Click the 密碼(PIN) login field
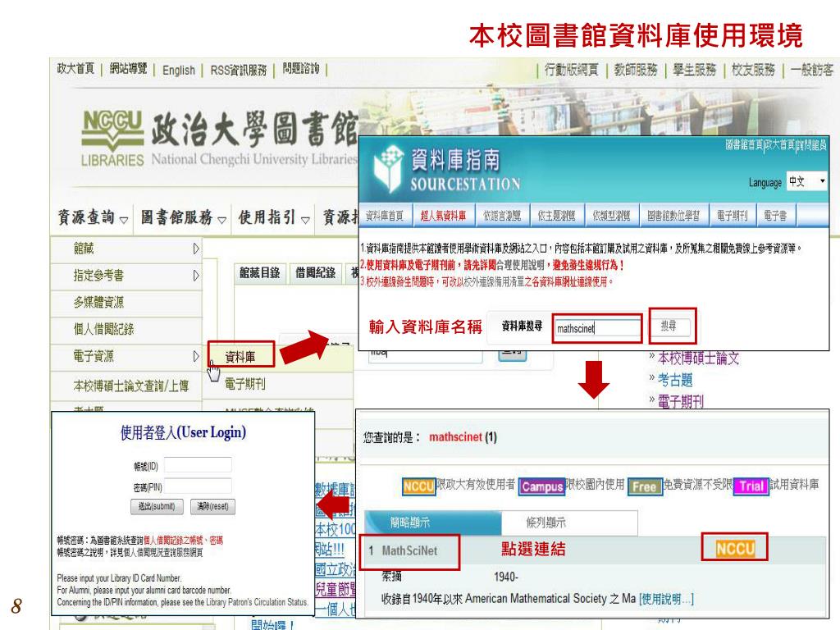The height and width of the screenshot is (630, 840). point(198,486)
